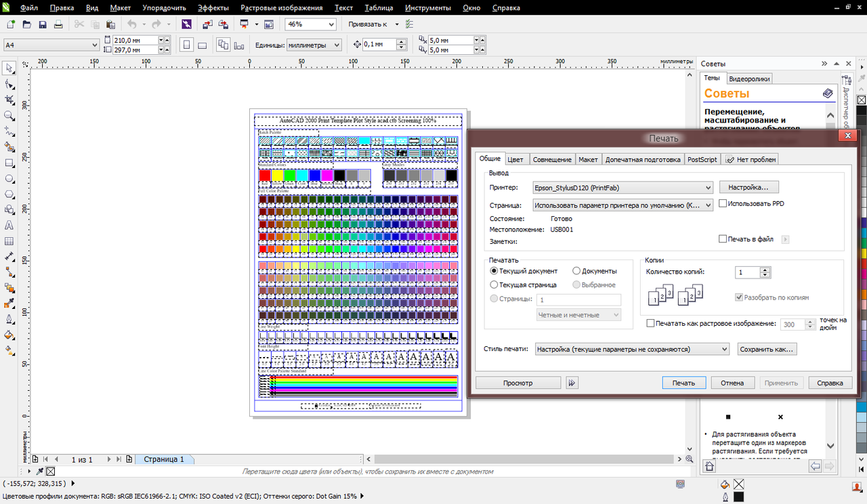The width and height of the screenshot is (867, 504).
Task: Select the Fill tool
Action: click(x=9, y=335)
